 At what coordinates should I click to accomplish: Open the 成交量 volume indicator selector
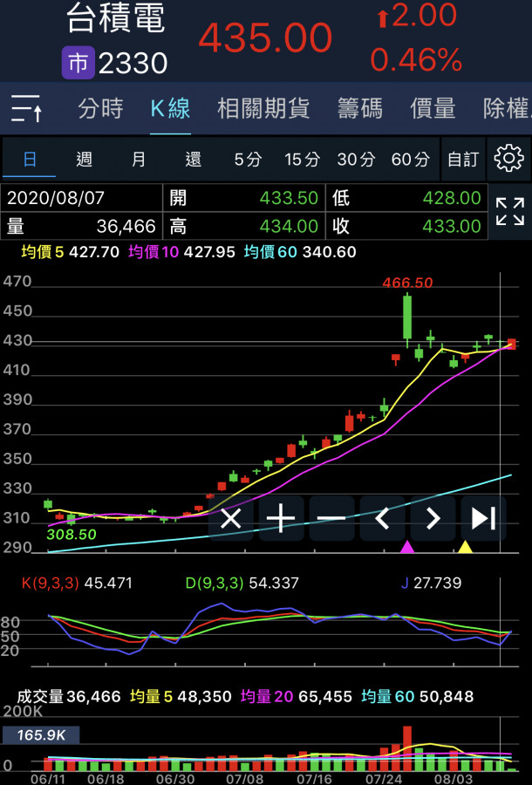click(41, 696)
